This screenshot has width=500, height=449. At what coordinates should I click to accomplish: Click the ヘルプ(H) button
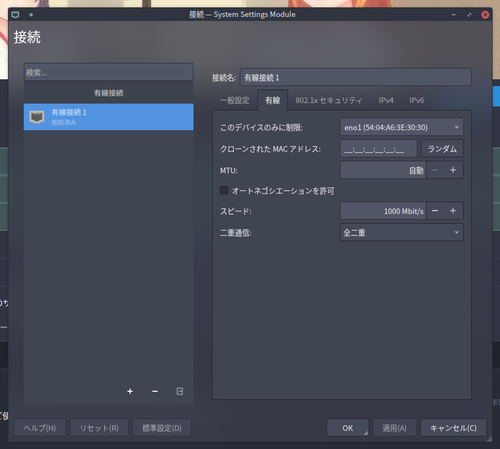point(40,428)
